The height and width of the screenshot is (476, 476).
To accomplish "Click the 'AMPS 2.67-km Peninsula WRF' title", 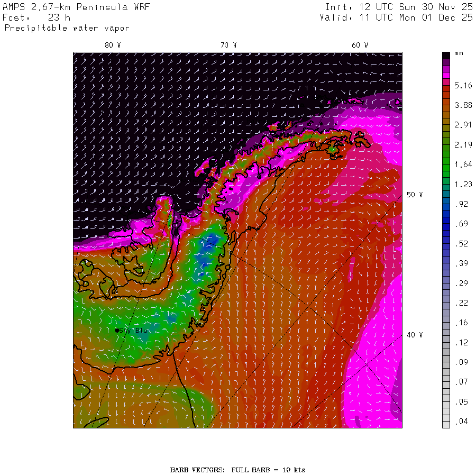I will [76, 7].
